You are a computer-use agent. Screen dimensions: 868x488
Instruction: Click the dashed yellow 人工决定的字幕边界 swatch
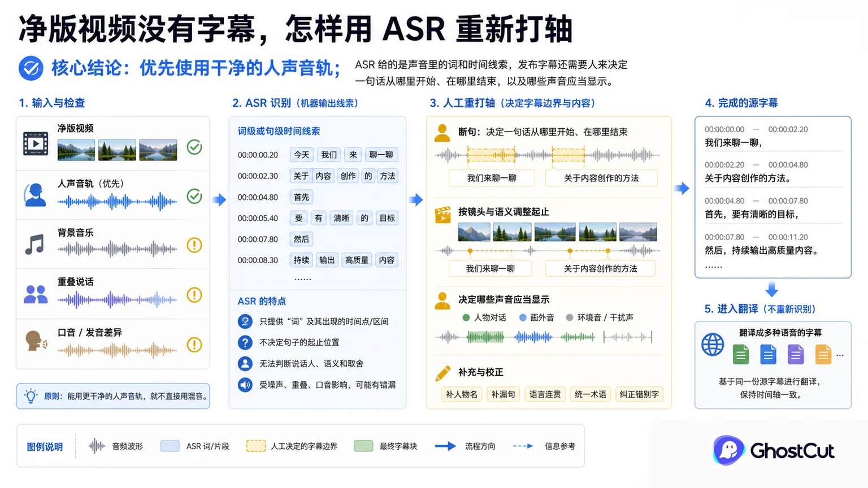[256, 446]
